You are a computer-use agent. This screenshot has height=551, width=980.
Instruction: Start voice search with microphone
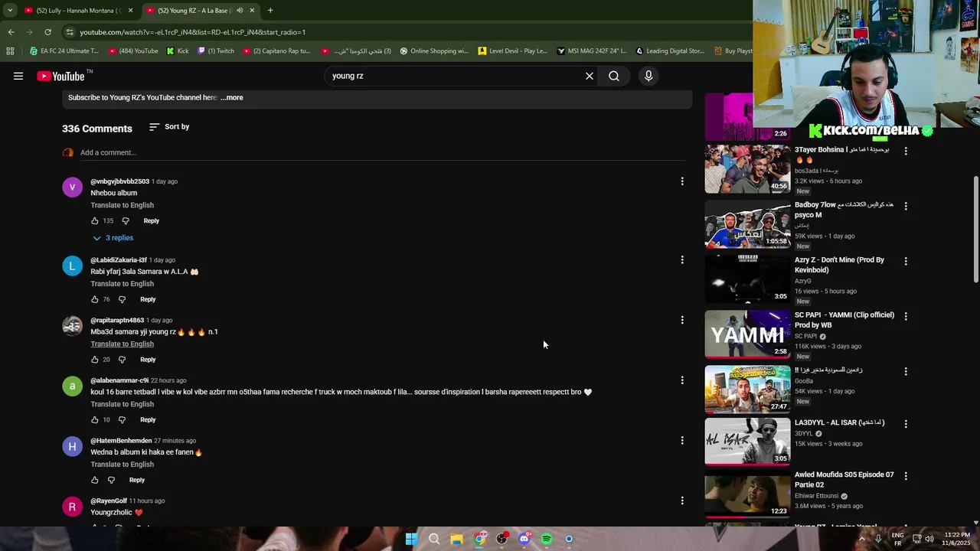point(648,76)
